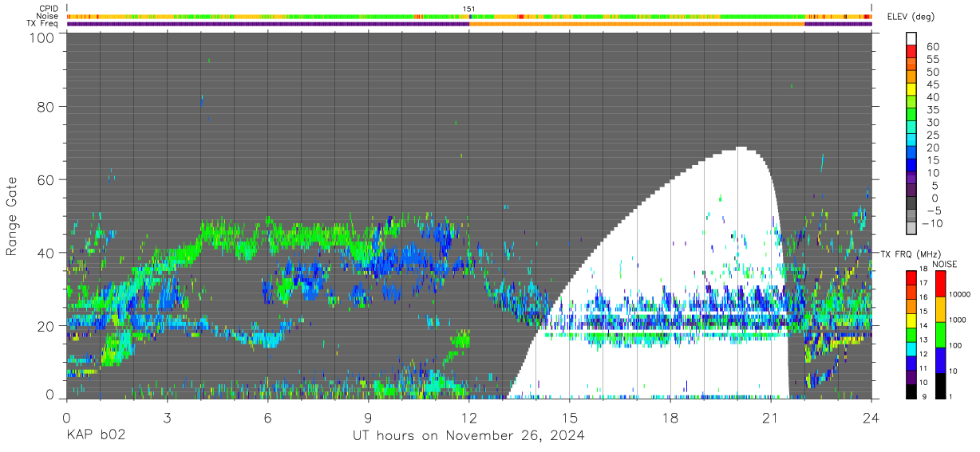Click the −10 label on ELEV color bar

point(931,222)
